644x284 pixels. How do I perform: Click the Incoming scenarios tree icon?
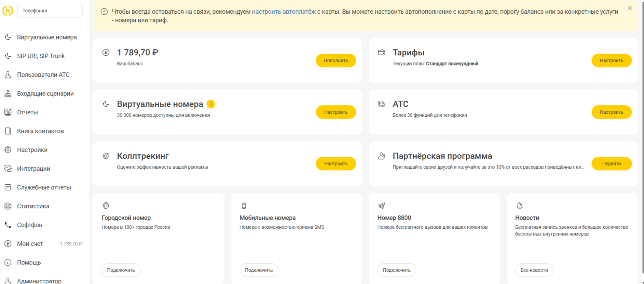pyautogui.click(x=8, y=94)
